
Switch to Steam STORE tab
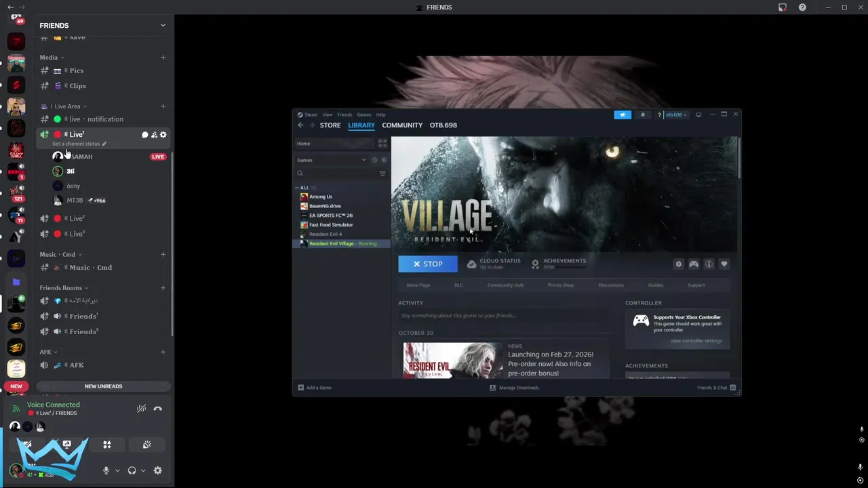coord(330,125)
